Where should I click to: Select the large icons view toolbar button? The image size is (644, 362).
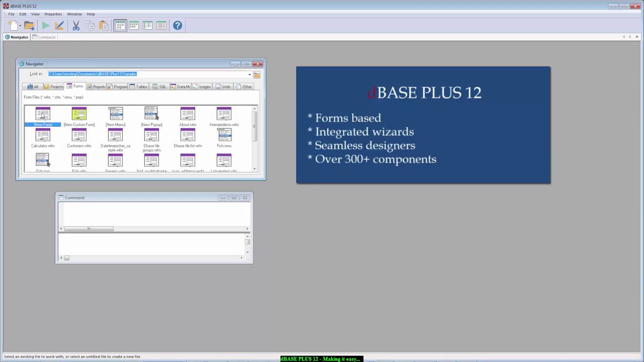click(120, 26)
